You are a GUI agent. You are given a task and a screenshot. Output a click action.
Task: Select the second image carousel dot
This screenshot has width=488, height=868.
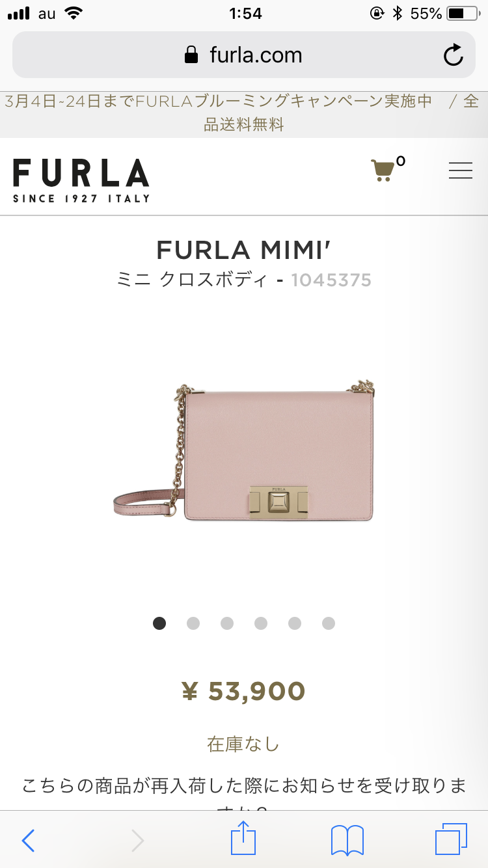[193, 623]
